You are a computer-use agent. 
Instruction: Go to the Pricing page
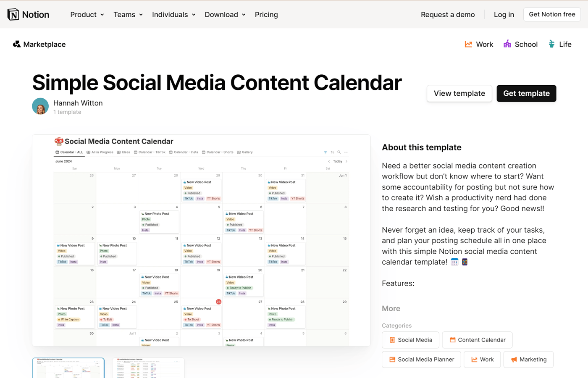(x=266, y=15)
